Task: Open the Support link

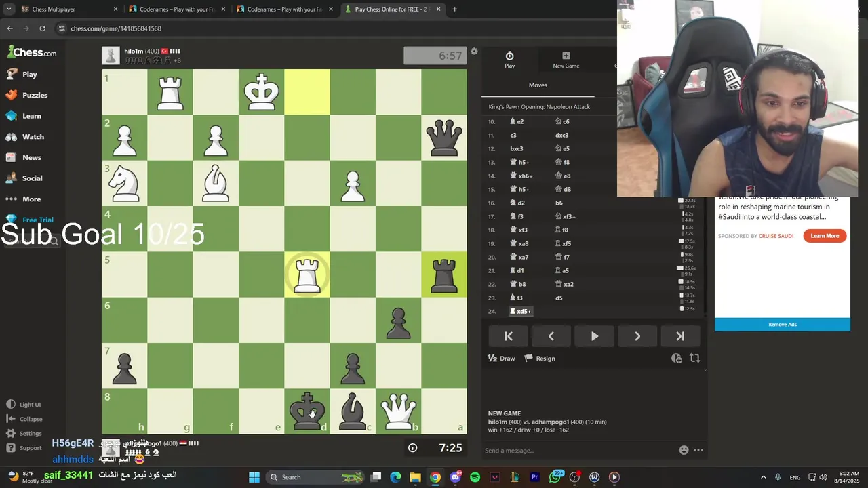Action: coord(24,448)
